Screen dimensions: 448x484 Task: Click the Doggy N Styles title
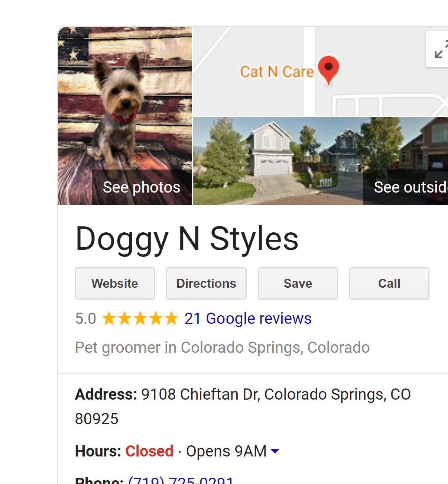(187, 239)
